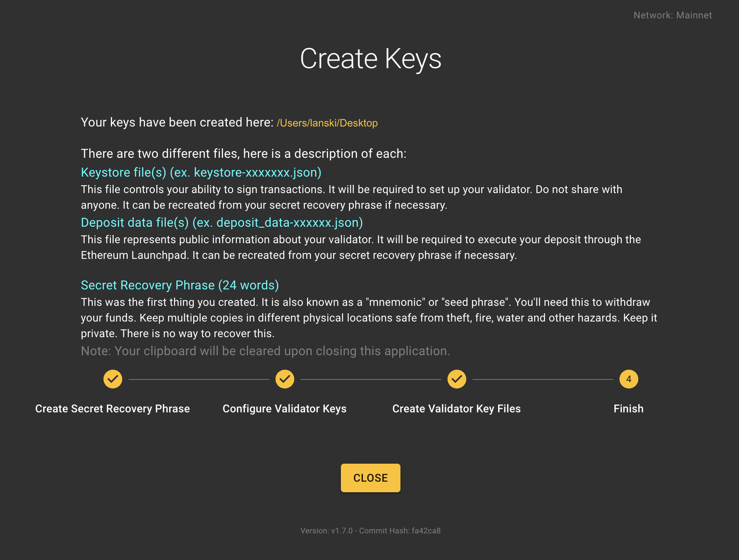Click the Create Secret Recovery Phrase step checkmark
The height and width of the screenshot is (560, 739).
(113, 379)
